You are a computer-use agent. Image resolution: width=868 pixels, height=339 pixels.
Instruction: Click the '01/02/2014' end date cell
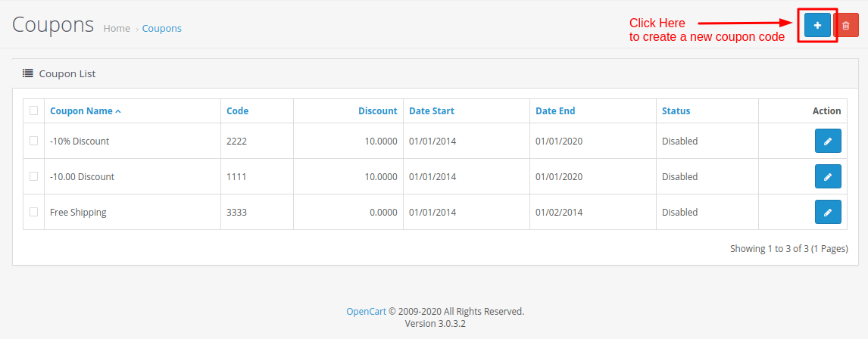click(558, 213)
